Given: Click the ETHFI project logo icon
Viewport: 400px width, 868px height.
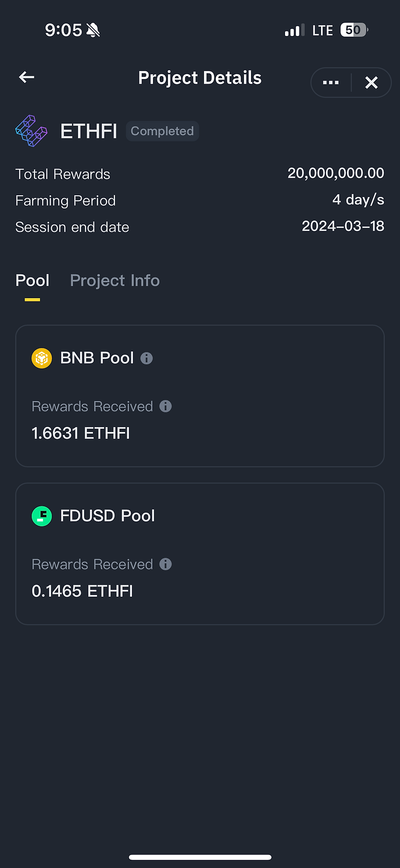Looking at the screenshot, I should (x=31, y=131).
